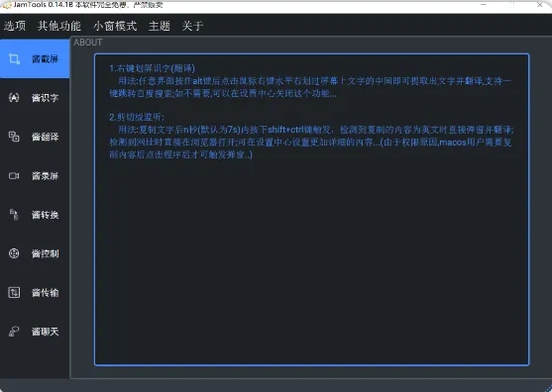Close the JamTools window
552x392 pixels.
(539, 5)
